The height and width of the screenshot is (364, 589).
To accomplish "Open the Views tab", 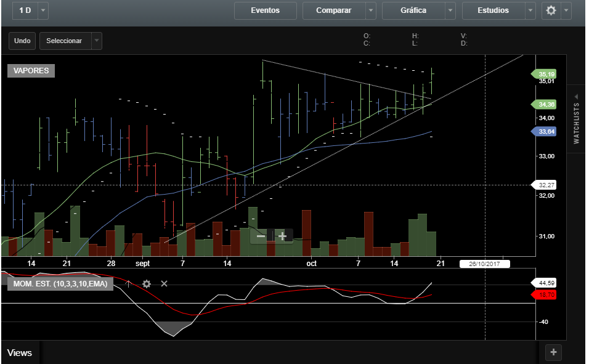I will tap(20, 353).
